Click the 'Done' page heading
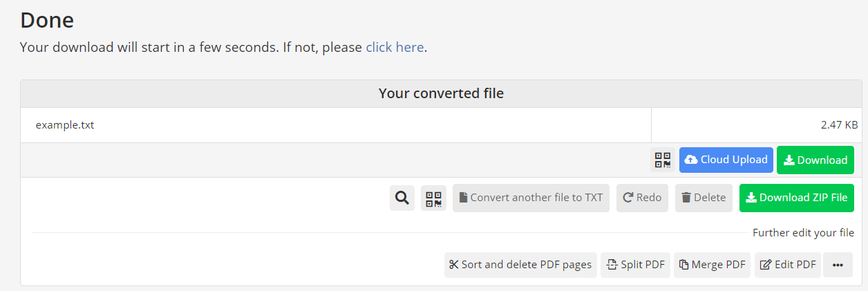 pos(47,19)
